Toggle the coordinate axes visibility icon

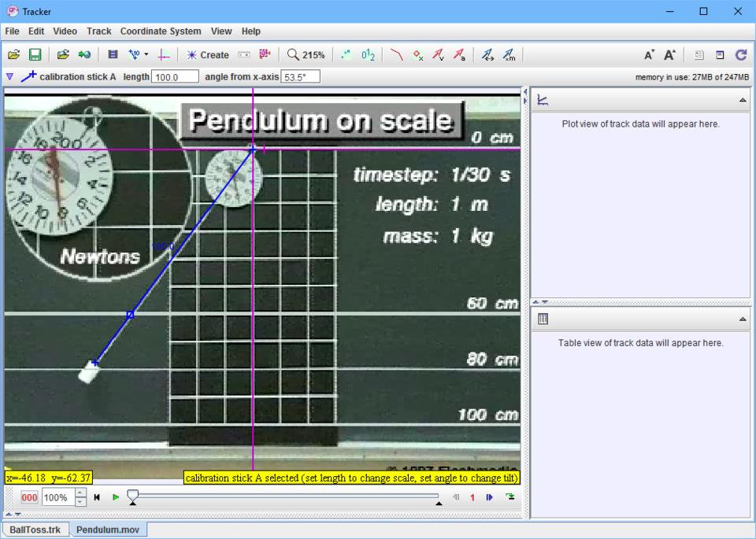tap(164, 55)
